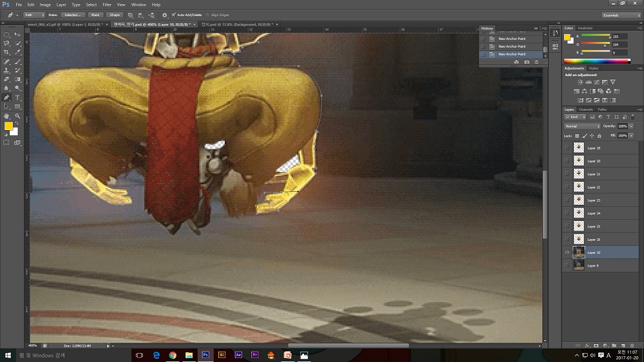
Task: Hide Layer 10 using eye icon
Action: 567,252
